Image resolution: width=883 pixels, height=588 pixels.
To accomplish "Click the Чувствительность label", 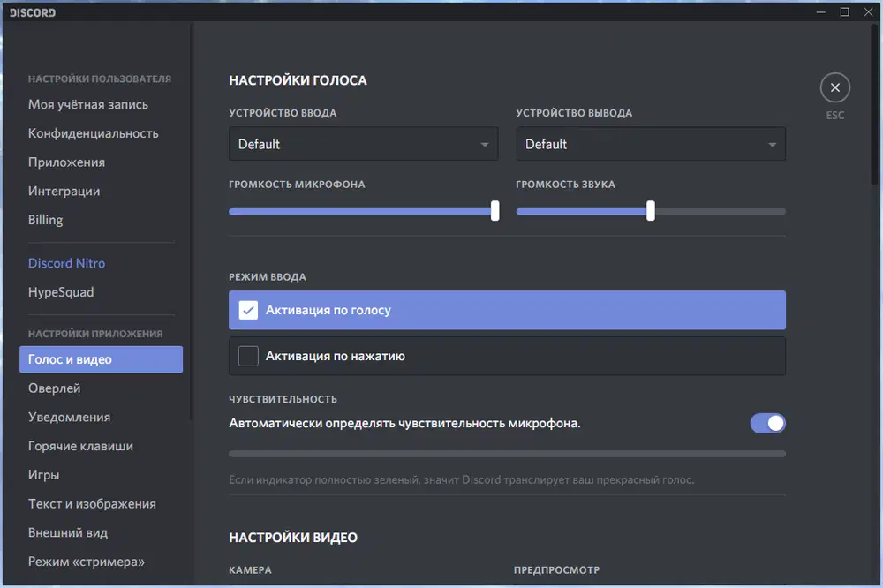I will tap(283, 399).
